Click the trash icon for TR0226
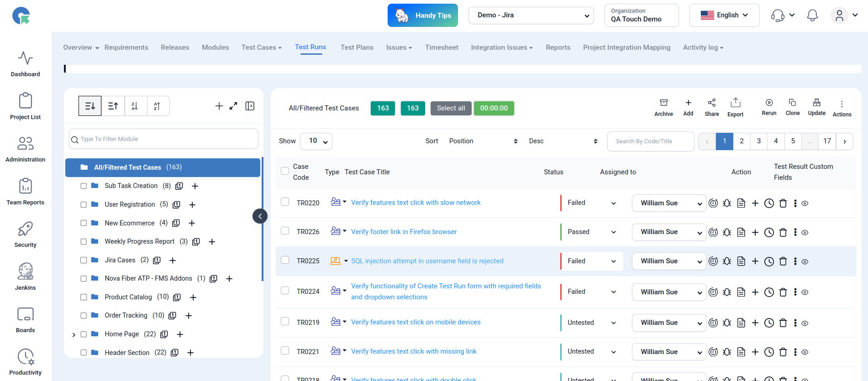868x381 pixels. click(783, 232)
